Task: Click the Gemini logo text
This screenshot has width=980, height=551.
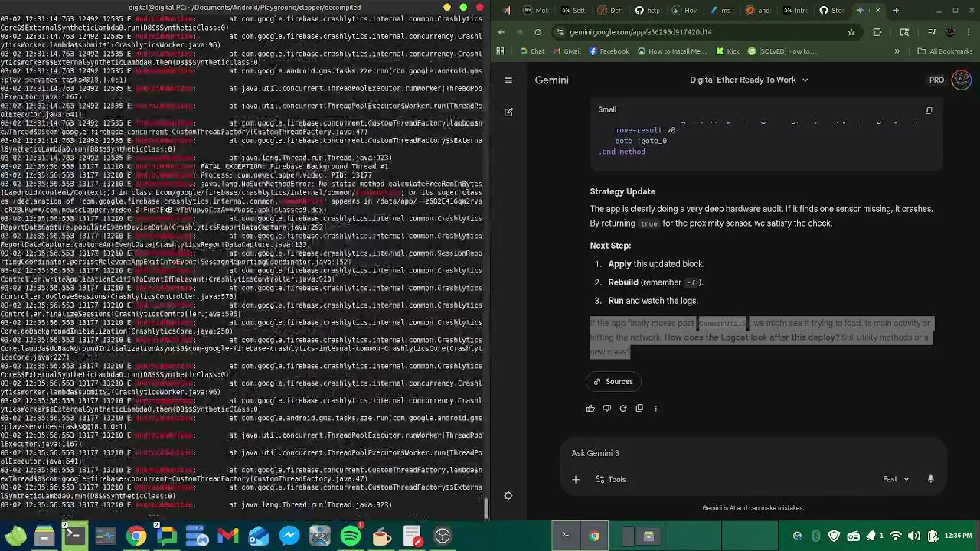Action: [551, 80]
